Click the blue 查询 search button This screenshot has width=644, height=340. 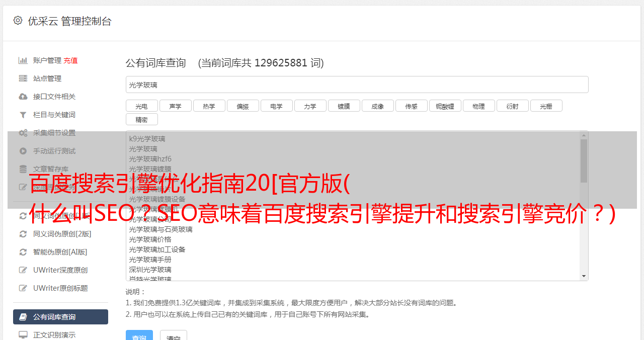(x=139, y=335)
